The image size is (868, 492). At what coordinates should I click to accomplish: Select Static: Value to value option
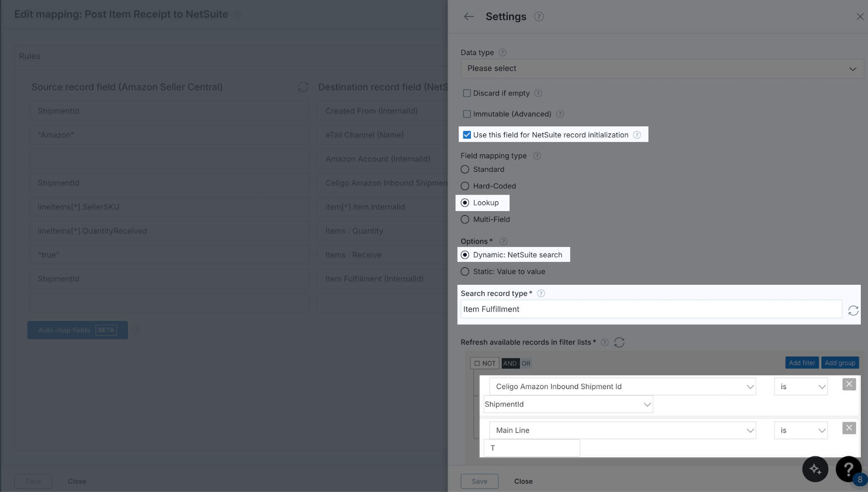click(465, 272)
